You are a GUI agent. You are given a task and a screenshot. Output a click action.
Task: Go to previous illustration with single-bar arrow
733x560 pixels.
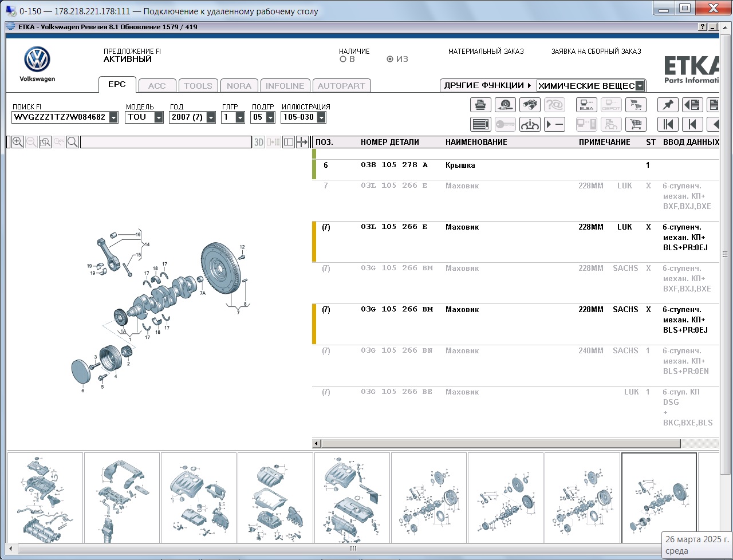692,124
